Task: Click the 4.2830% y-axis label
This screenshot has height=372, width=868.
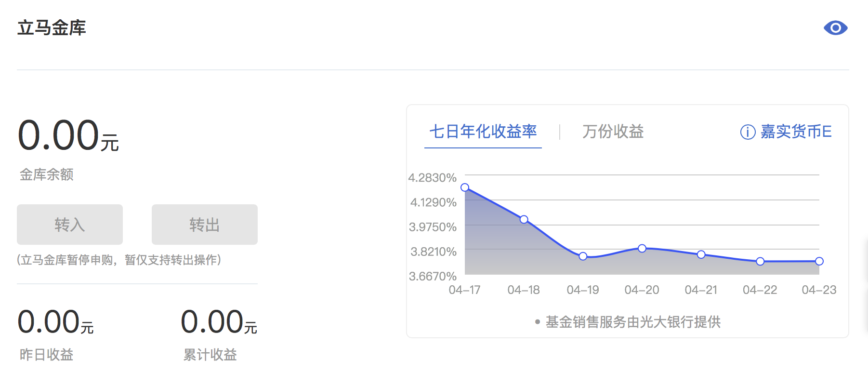Action: pyautogui.click(x=432, y=178)
